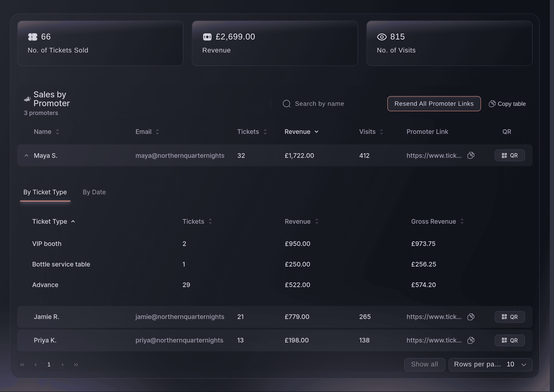Viewport: 554px width, 392px height.
Task: Click the cash icon beside £2,699.00
Action: [207, 37]
